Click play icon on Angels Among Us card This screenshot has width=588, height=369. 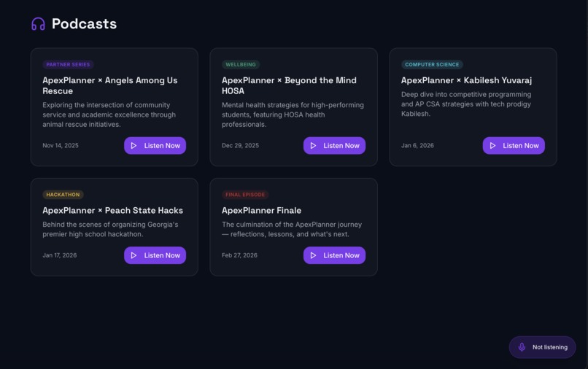[134, 146]
